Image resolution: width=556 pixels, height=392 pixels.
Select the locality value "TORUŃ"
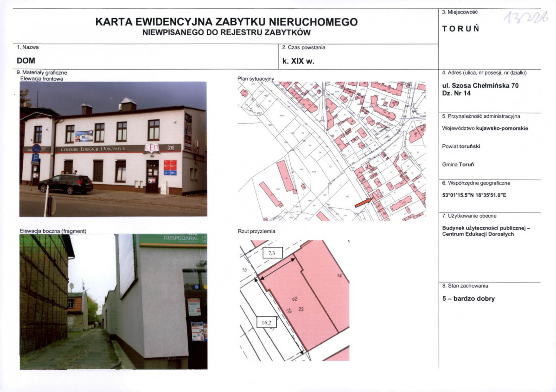point(460,29)
